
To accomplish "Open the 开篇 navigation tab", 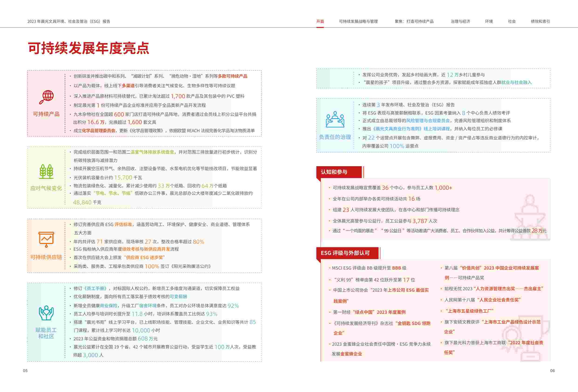I will click(x=320, y=21).
